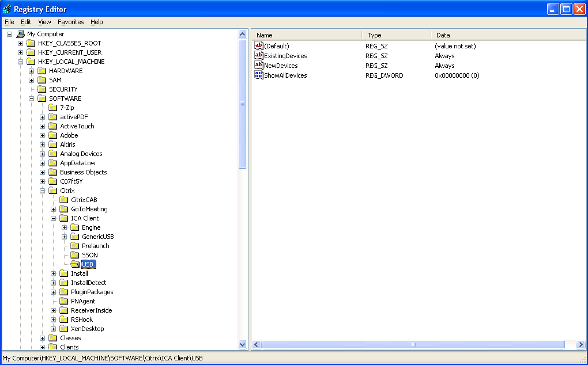Collapse the Citrix key

(43, 191)
